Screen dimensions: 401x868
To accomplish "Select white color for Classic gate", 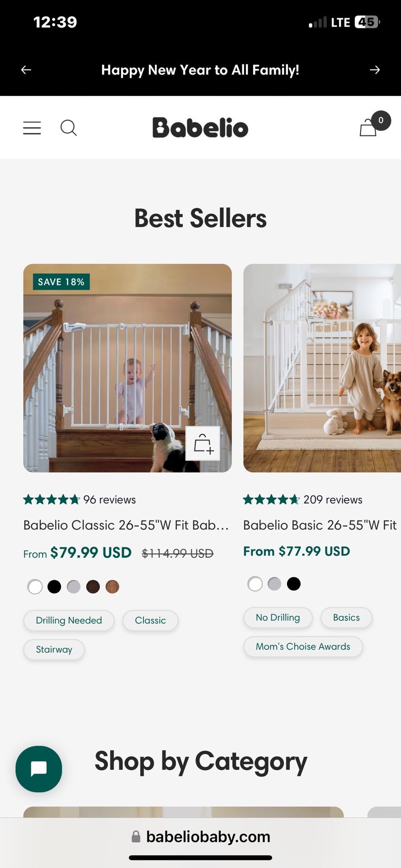I will 35,587.
